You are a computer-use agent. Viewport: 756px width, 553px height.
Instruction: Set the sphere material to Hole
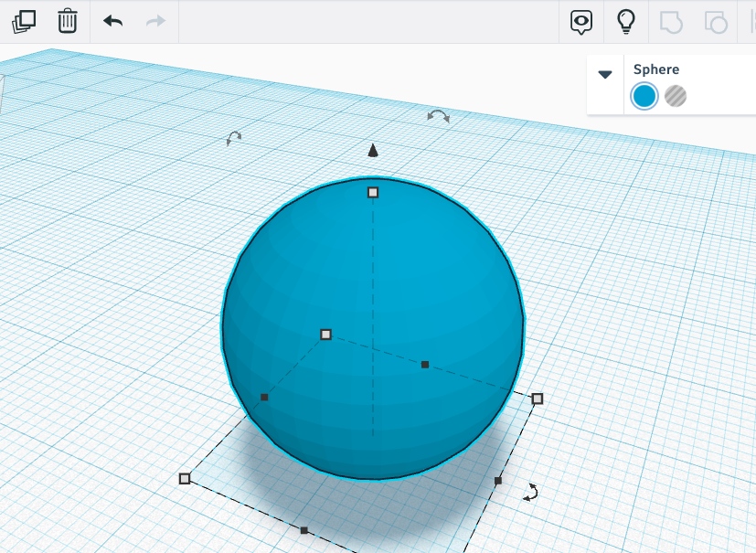click(x=675, y=95)
